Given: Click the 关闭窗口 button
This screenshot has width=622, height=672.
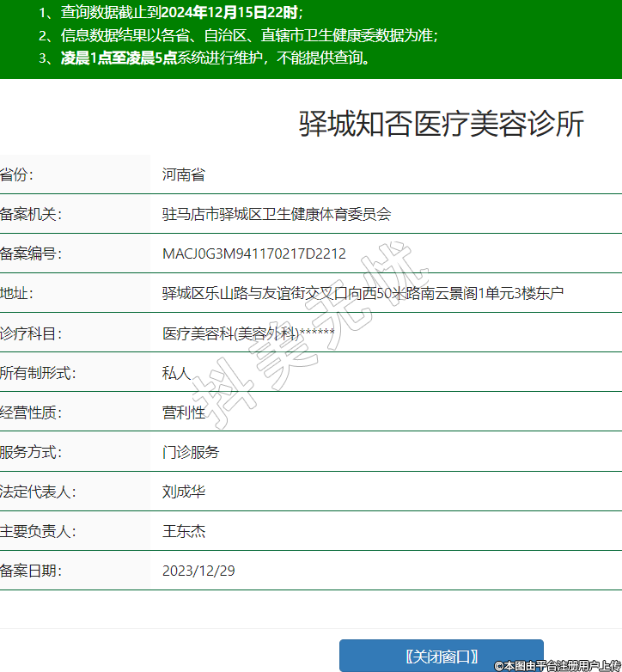Looking at the screenshot, I should [x=441, y=656].
